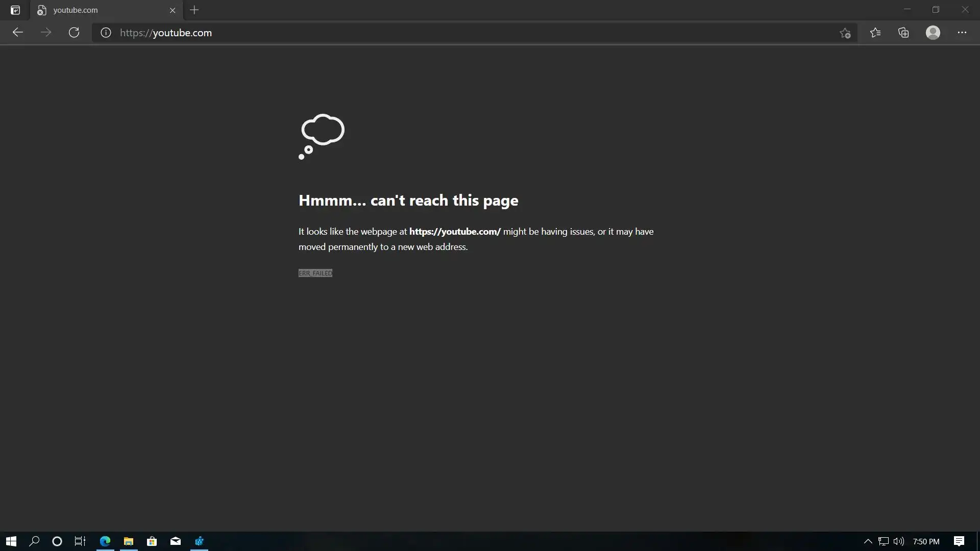Open the Action Center notifications
The height and width of the screenshot is (551, 980).
959,541
